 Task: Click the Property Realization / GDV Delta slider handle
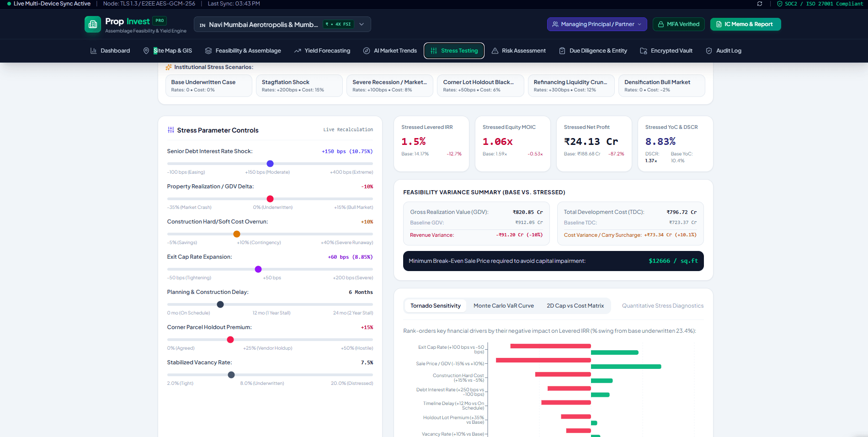click(270, 199)
